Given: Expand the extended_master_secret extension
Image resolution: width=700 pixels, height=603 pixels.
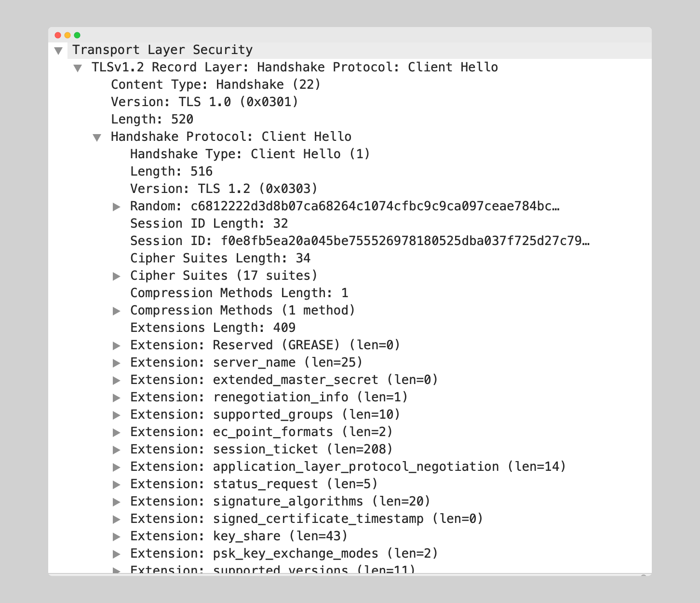Looking at the screenshot, I should point(117,380).
